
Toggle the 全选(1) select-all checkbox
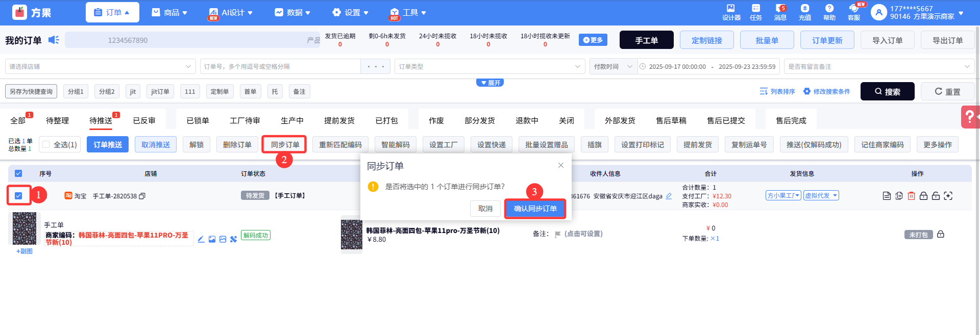point(46,144)
